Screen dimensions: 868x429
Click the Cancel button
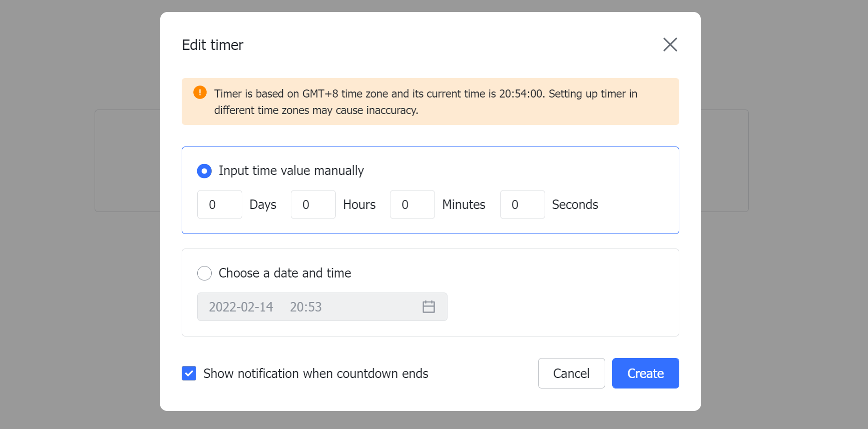click(x=571, y=373)
